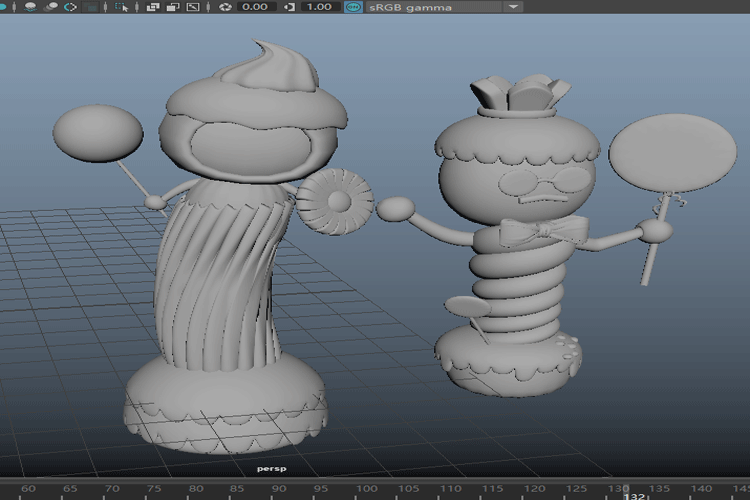Click the exposure aperture icon

225,6
